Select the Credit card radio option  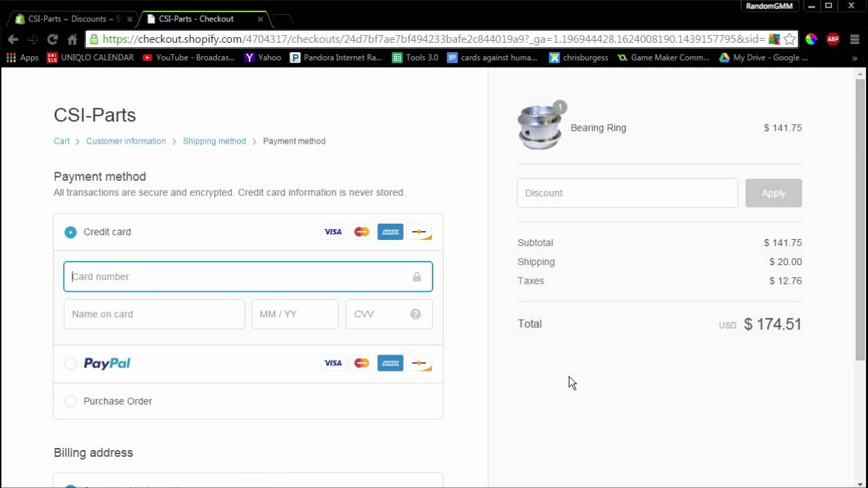point(71,232)
